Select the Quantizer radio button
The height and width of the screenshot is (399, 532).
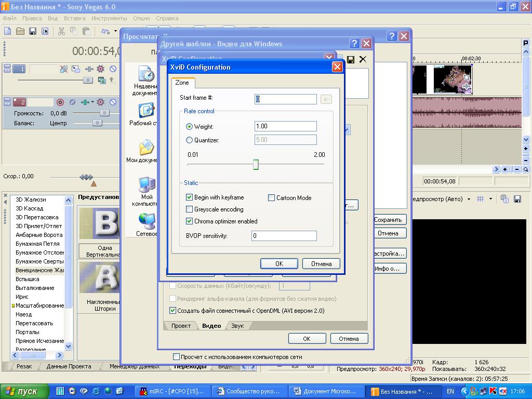pos(189,140)
